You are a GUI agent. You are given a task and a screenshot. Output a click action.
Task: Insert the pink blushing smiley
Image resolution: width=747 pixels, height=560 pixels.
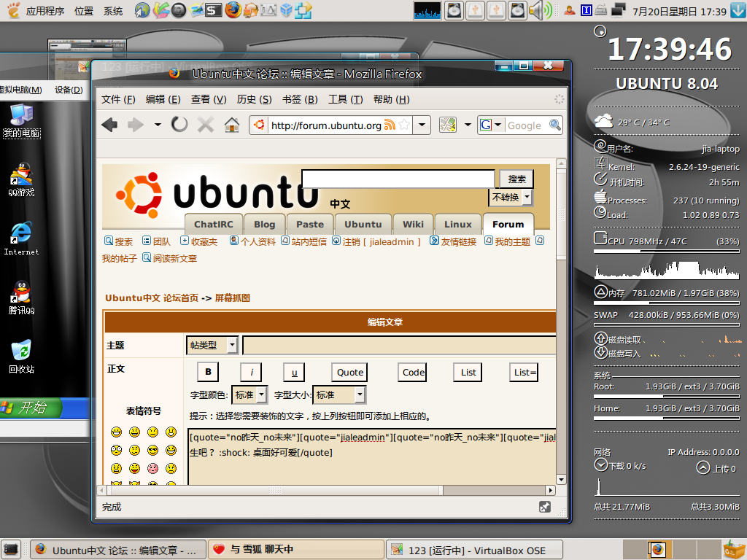coord(153,468)
